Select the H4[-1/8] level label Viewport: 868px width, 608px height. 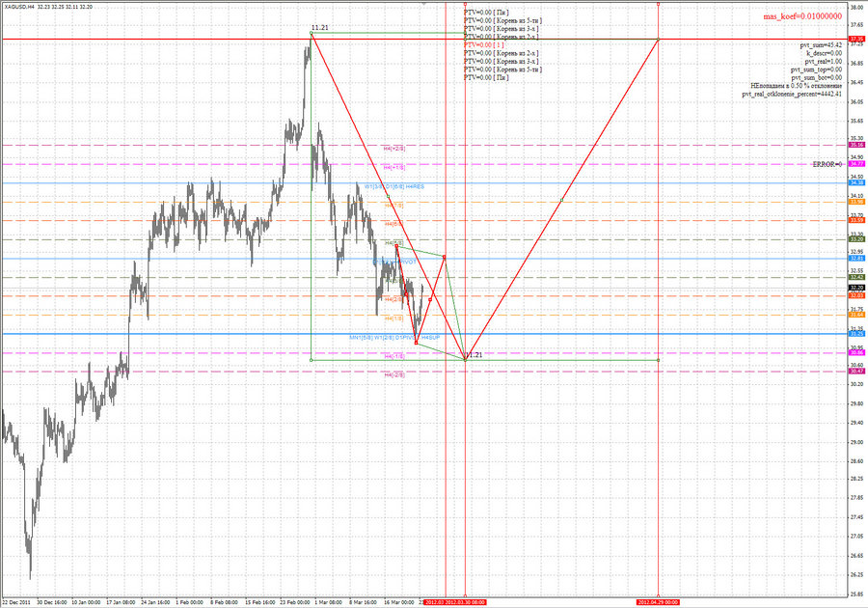[x=394, y=356]
